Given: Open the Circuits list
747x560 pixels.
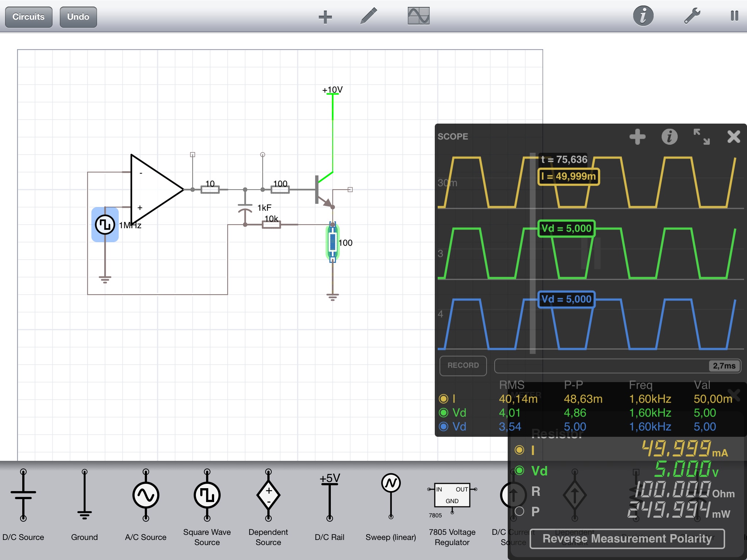Looking at the screenshot, I should (28, 17).
